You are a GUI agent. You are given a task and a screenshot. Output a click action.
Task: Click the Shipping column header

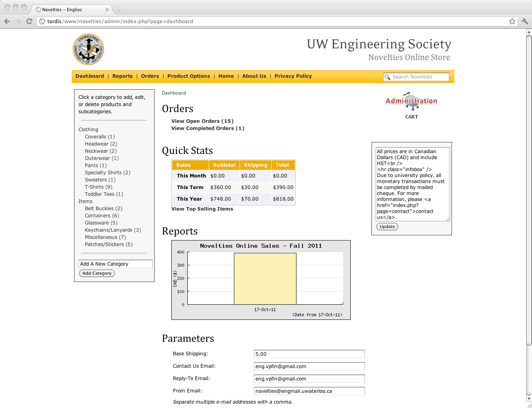click(255, 165)
